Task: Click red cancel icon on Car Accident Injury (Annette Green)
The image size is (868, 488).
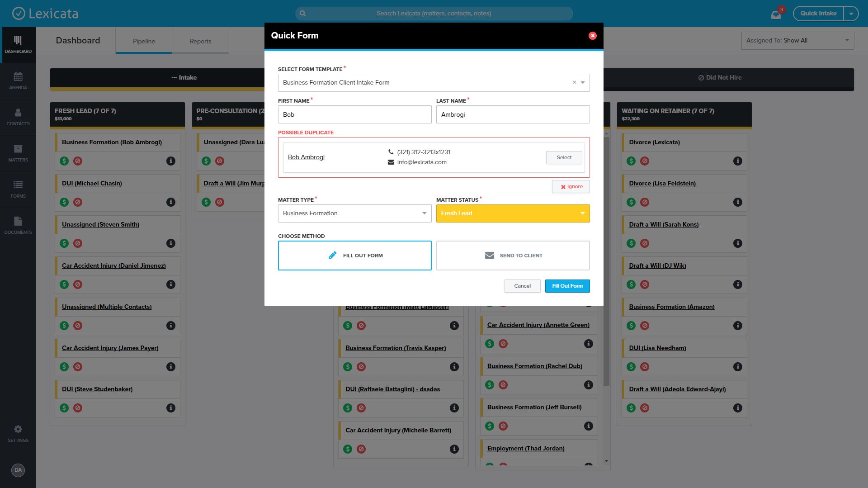Action: coord(503,344)
